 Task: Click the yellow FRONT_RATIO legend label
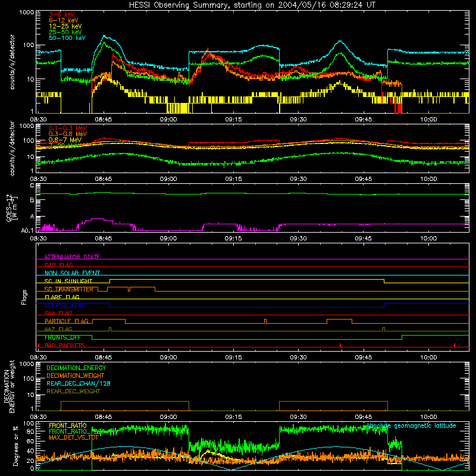point(68,425)
